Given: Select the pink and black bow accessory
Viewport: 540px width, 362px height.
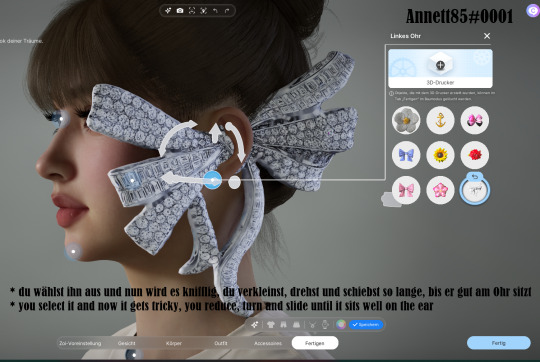Looking at the screenshot, I should pos(475,120).
